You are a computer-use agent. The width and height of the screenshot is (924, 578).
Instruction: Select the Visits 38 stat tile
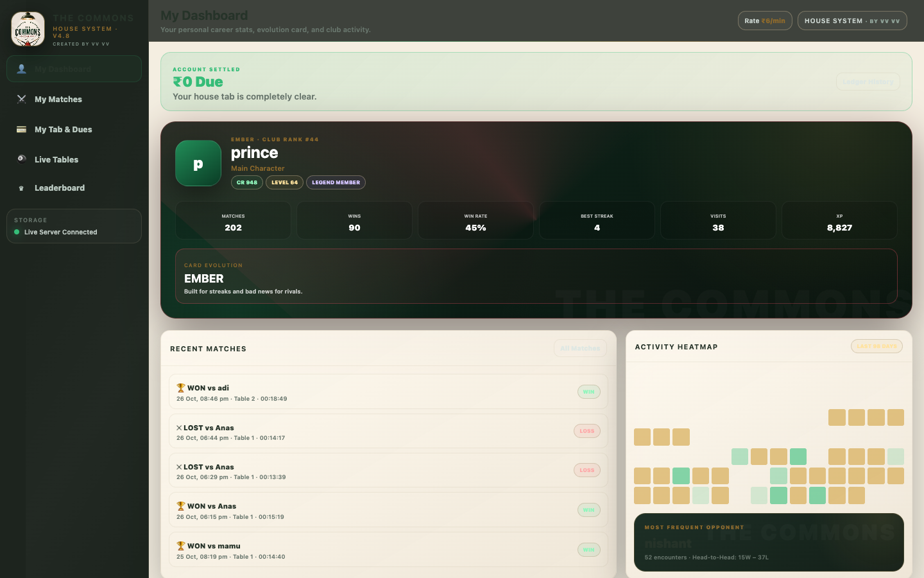718,220
